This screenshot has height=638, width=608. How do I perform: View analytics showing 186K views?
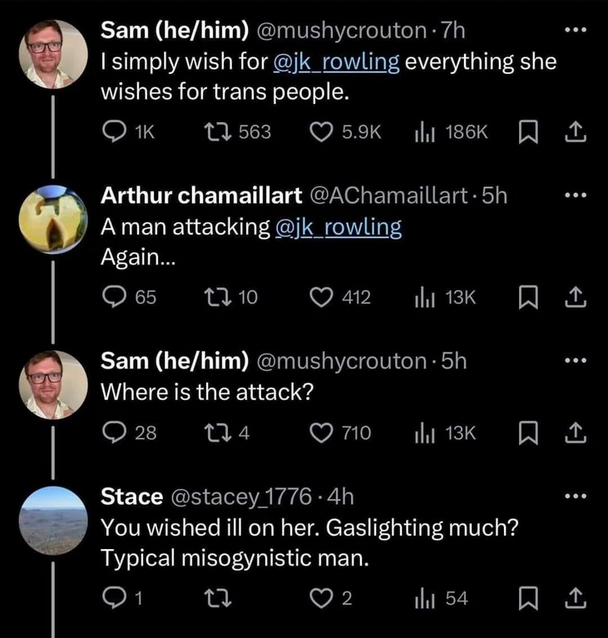422,131
